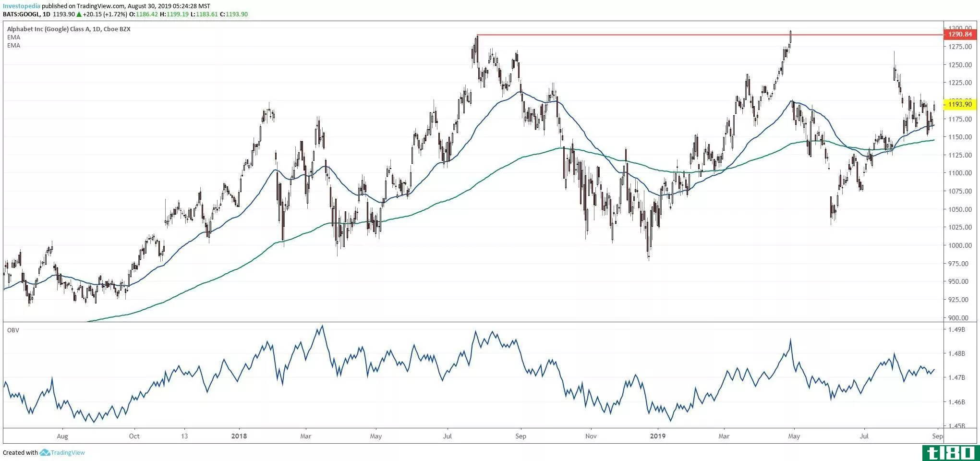Click the 13 date label on time axis
The width and height of the screenshot is (980, 461).
(x=184, y=436)
